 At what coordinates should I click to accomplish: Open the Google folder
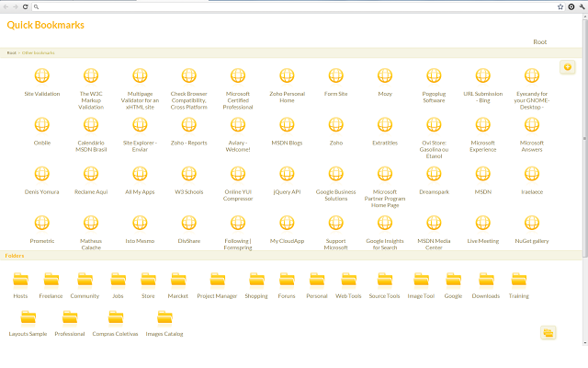453,285
